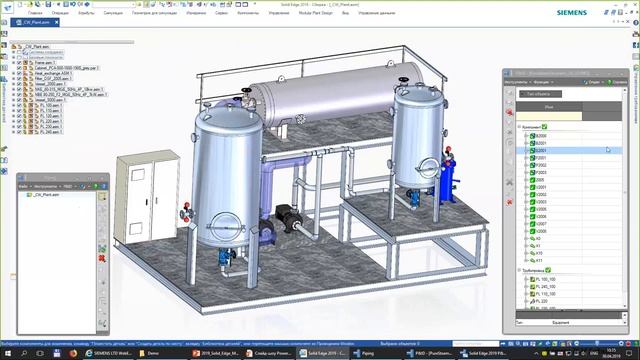Switch to P&ID taskbar window

430,353
